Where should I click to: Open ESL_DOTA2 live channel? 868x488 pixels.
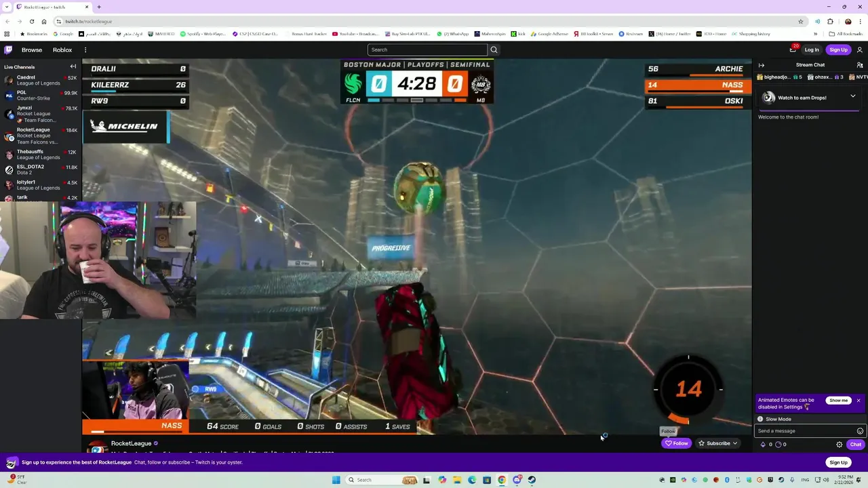click(x=41, y=169)
